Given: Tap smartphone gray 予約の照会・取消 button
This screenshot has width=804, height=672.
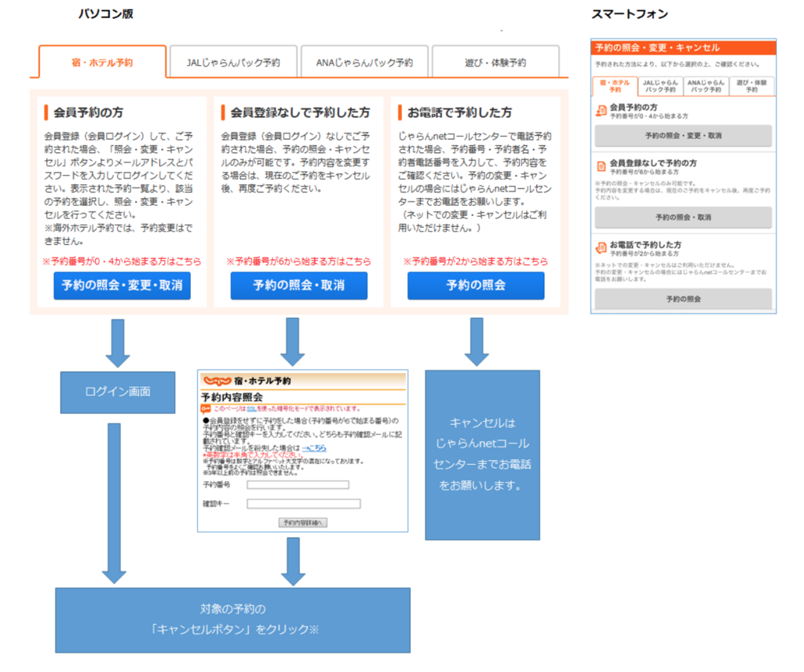Looking at the screenshot, I should (683, 217).
